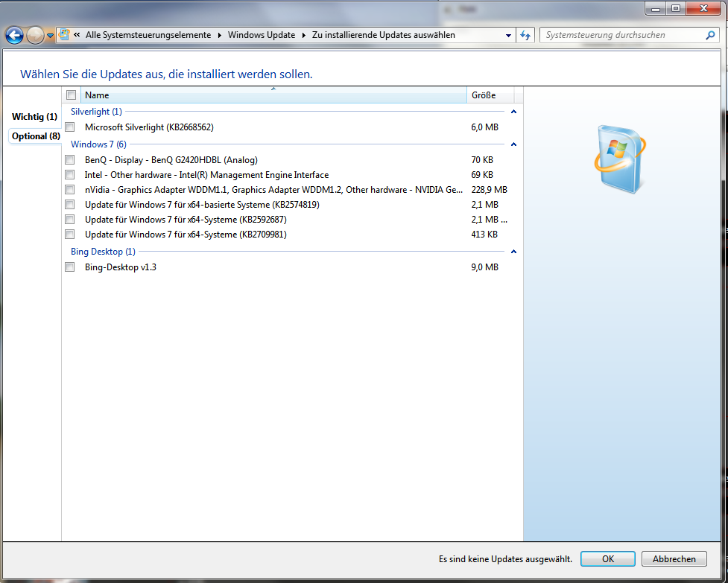Collapse the Bing Desktop (1) group
The image size is (728, 583).
[513, 252]
